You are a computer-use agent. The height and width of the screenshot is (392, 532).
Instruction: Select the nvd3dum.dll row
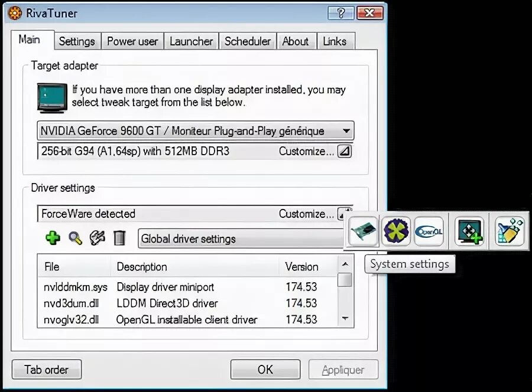click(x=188, y=303)
